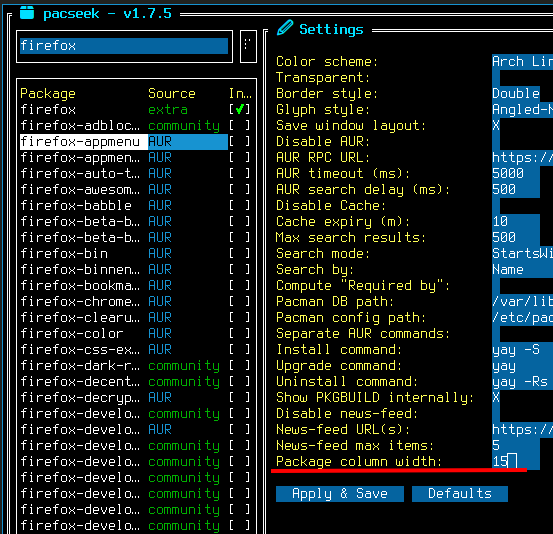The height and width of the screenshot is (534, 553).
Task: Open the Color scheme dropdown
Action: pos(522,62)
